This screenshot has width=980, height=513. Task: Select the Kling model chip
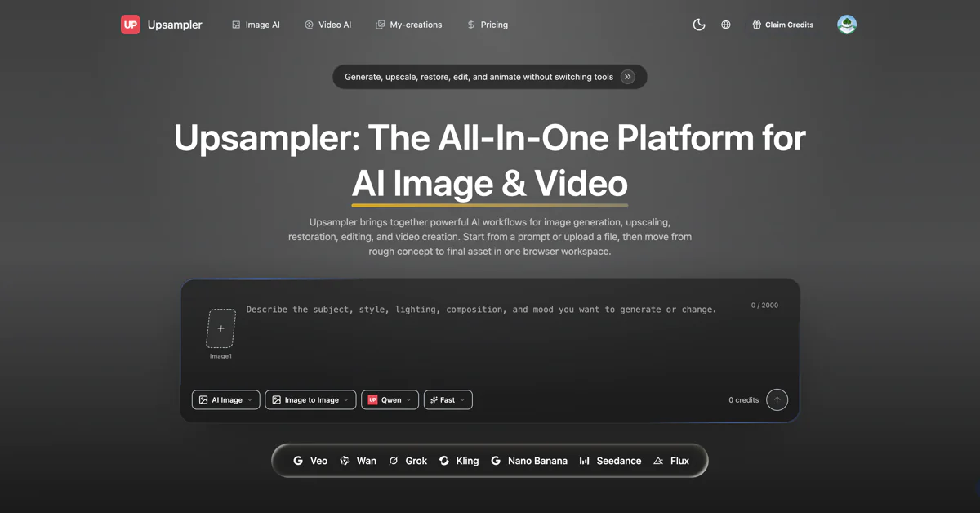tap(459, 461)
